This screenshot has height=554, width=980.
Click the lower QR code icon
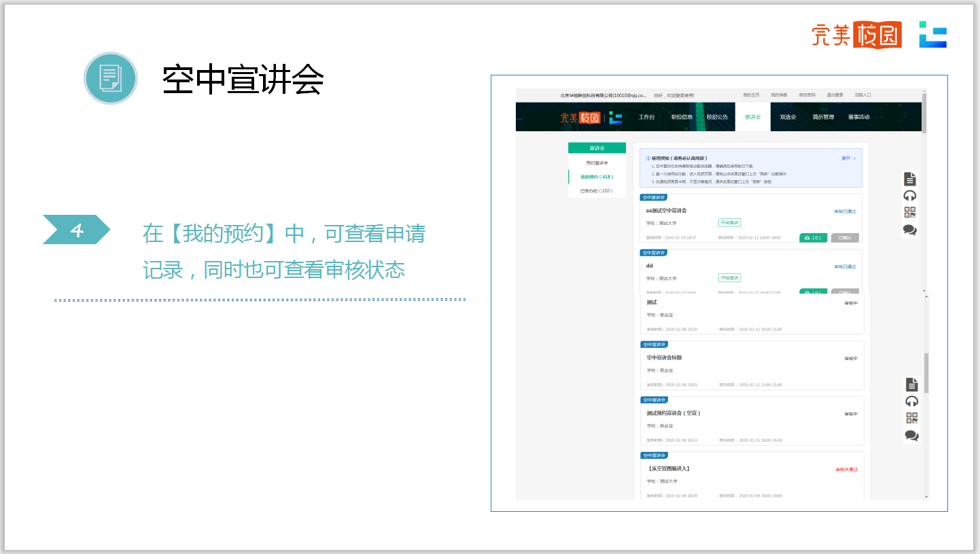coord(912,418)
